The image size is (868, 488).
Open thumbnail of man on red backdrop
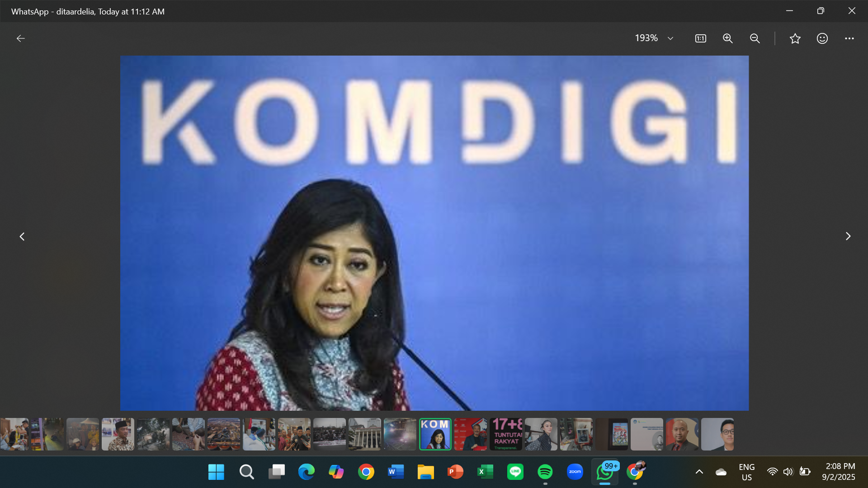click(x=471, y=434)
